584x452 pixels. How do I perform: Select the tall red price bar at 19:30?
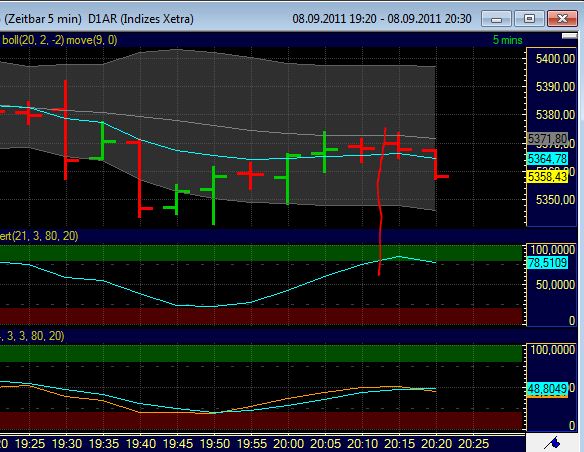66,130
